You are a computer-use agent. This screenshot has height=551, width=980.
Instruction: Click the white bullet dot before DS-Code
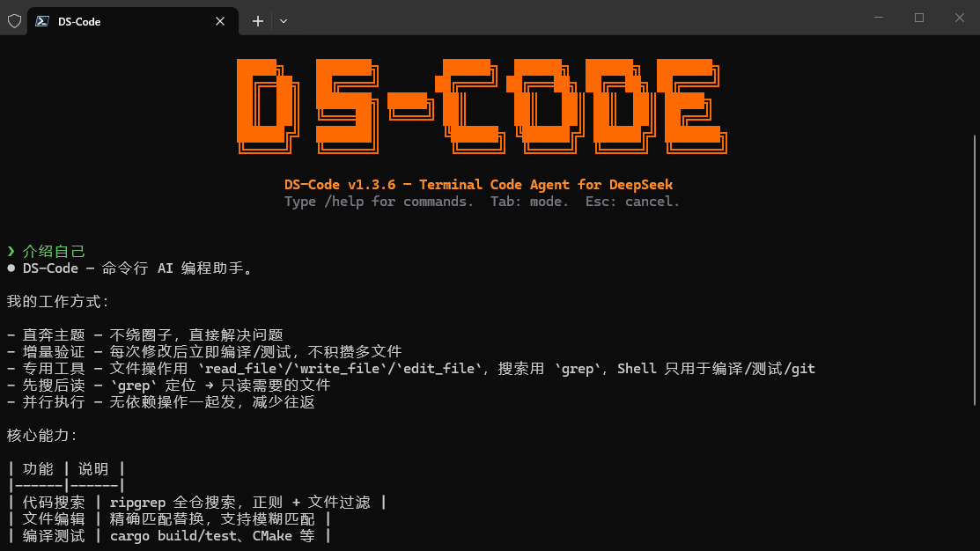11,268
